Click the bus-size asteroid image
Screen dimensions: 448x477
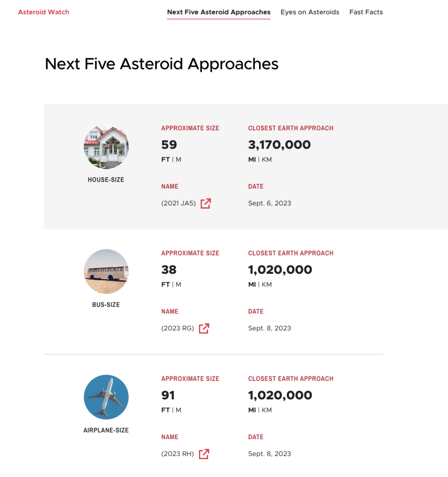click(x=106, y=272)
